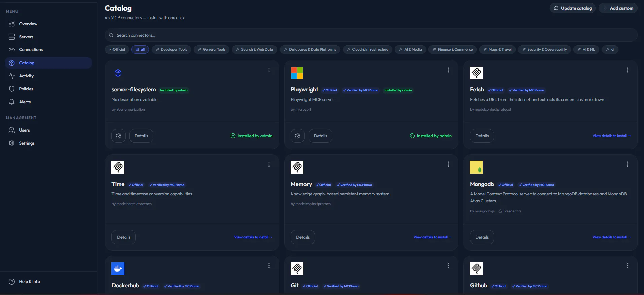Filter by AI & Media
The image size is (644, 295).
[411, 49]
